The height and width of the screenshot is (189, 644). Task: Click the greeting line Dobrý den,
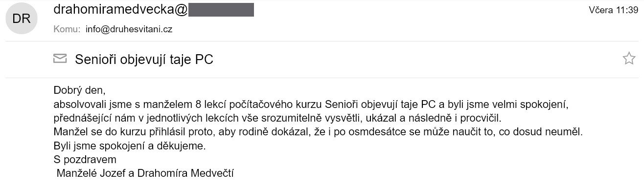tap(80, 91)
